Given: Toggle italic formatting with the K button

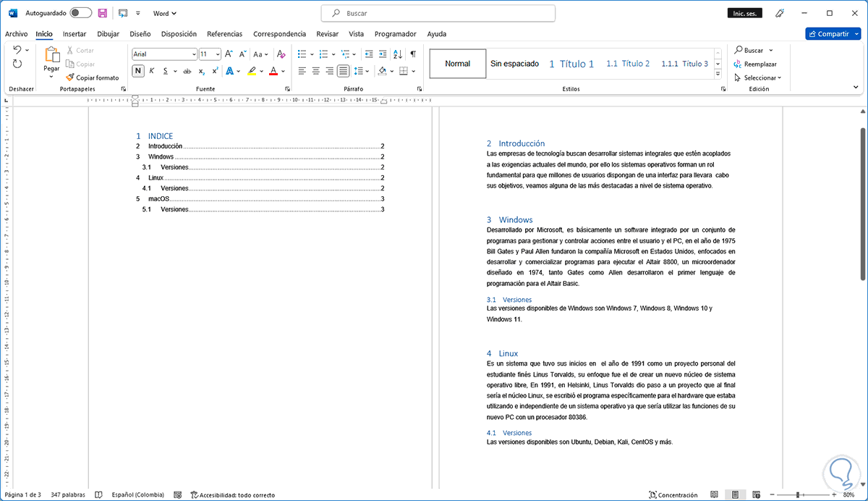Looking at the screenshot, I should 152,71.
